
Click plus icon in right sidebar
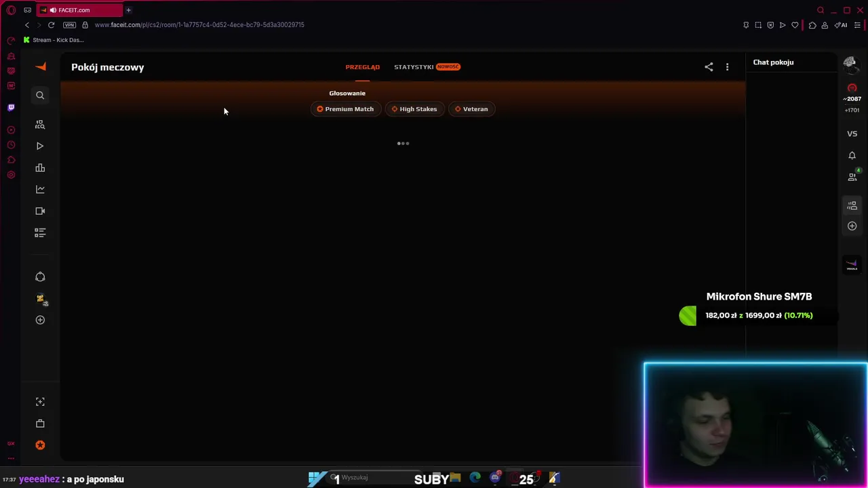[852, 226]
